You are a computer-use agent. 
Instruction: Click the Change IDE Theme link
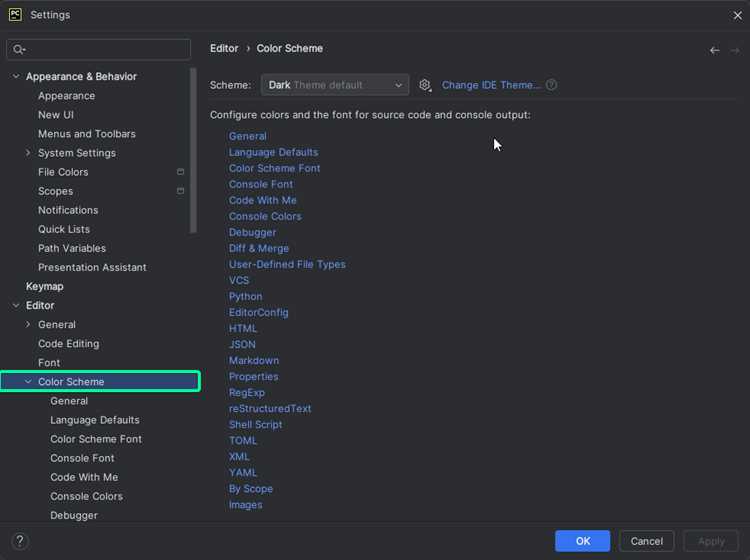490,85
